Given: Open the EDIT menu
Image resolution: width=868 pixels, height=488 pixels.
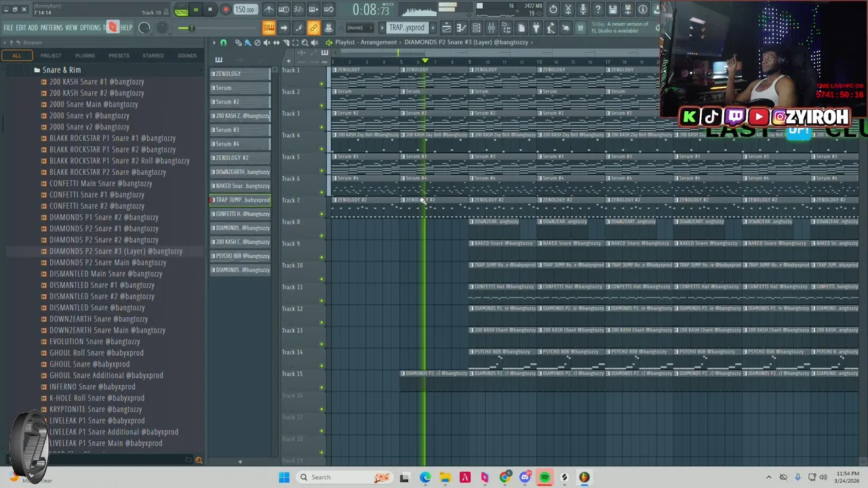Looking at the screenshot, I should 21,28.
